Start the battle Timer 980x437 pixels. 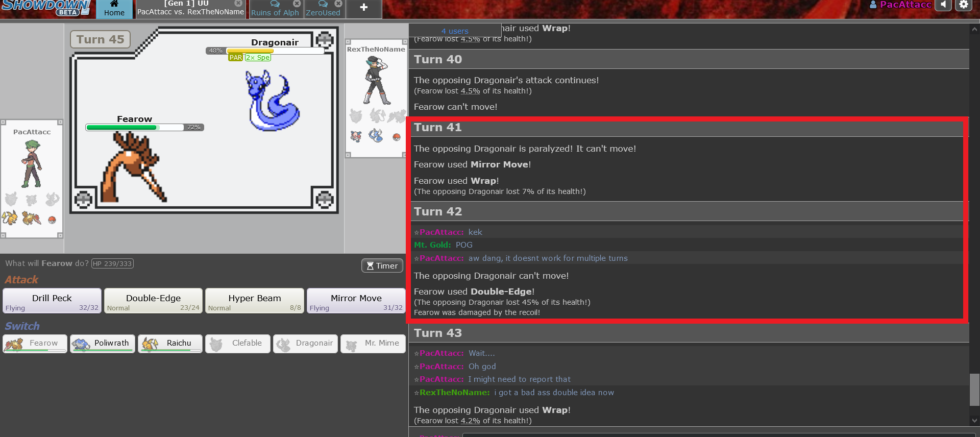pos(382,265)
